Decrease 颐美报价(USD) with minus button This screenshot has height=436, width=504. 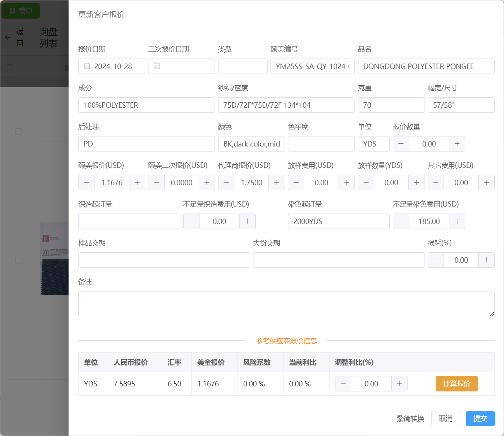[86, 183]
